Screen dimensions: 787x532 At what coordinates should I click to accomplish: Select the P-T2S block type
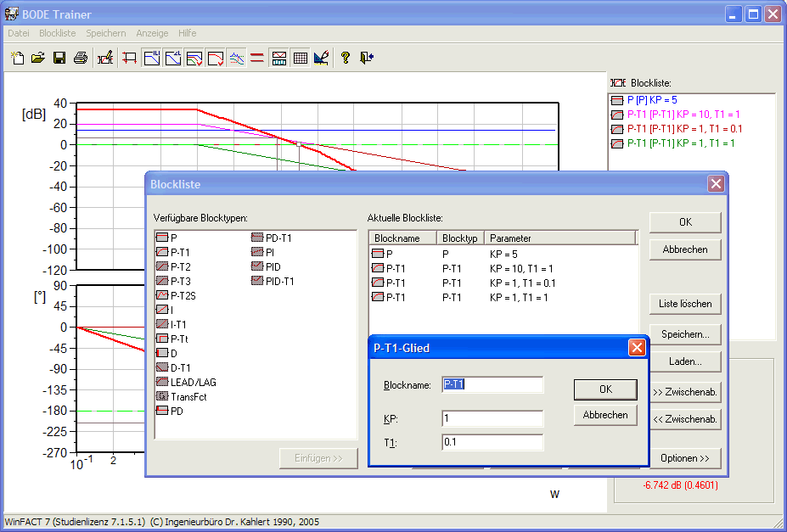(x=177, y=296)
